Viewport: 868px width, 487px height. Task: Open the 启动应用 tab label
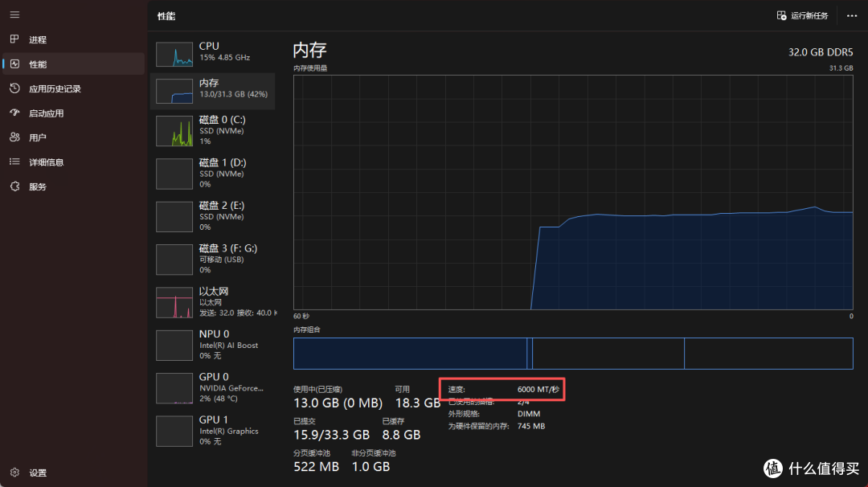pyautogui.click(x=47, y=113)
